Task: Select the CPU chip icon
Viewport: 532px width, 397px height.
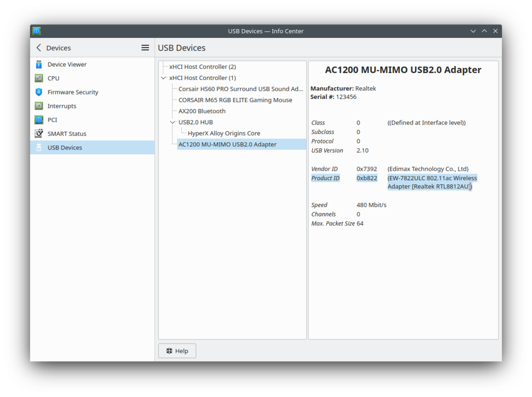Action: pos(39,78)
